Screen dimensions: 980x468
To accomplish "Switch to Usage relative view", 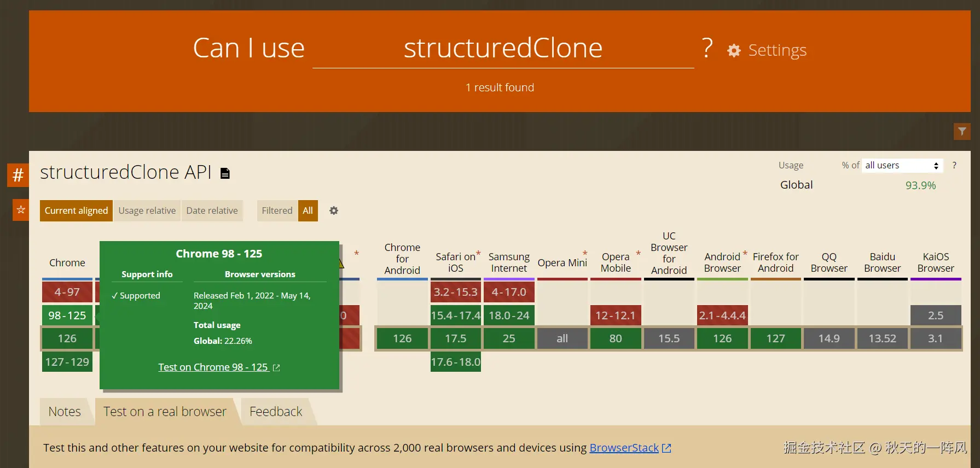I will point(147,210).
